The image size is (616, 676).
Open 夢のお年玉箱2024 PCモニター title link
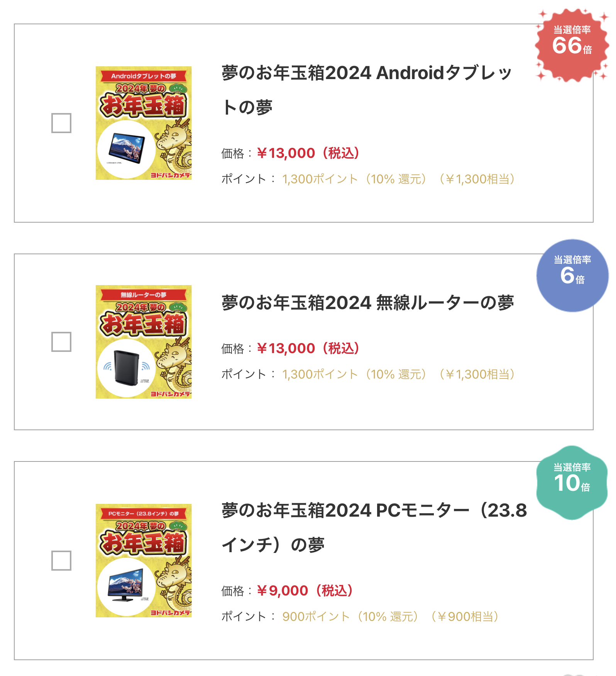tap(374, 527)
